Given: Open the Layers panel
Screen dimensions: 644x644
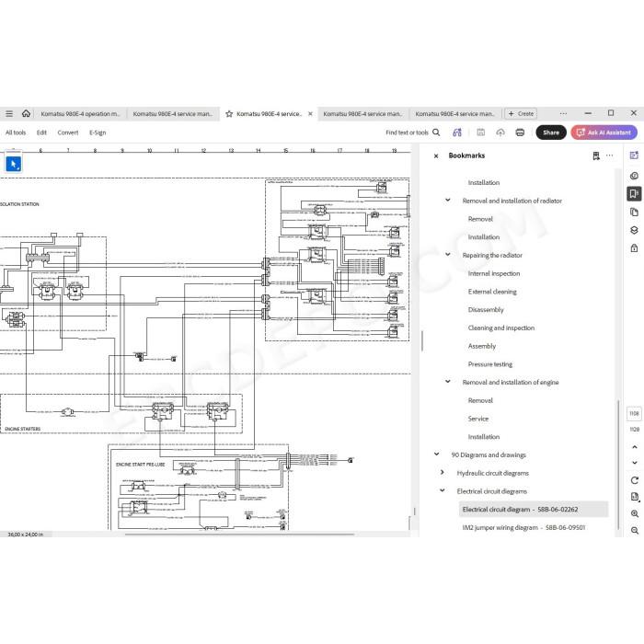Looking at the screenshot, I should click(x=634, y=230).
